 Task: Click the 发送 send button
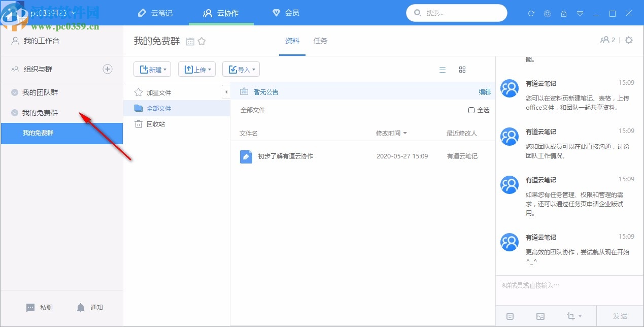click(620, 316)
